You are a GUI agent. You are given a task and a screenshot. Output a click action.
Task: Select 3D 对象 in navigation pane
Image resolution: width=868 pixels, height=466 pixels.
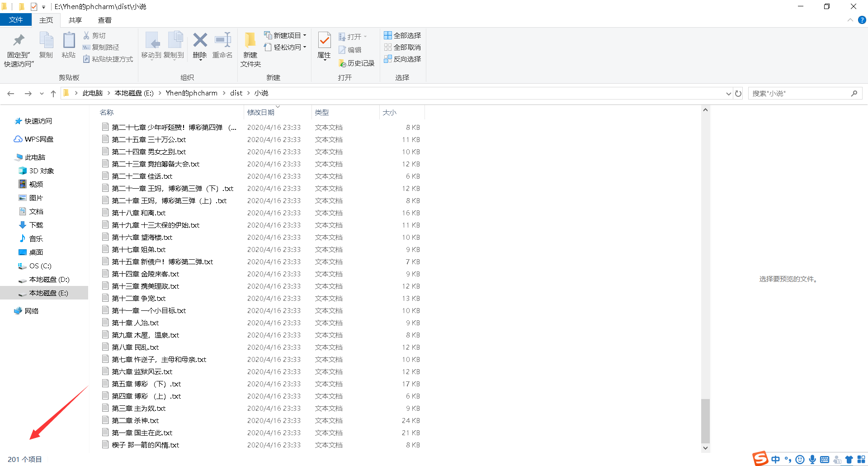[x=36, y=171]
